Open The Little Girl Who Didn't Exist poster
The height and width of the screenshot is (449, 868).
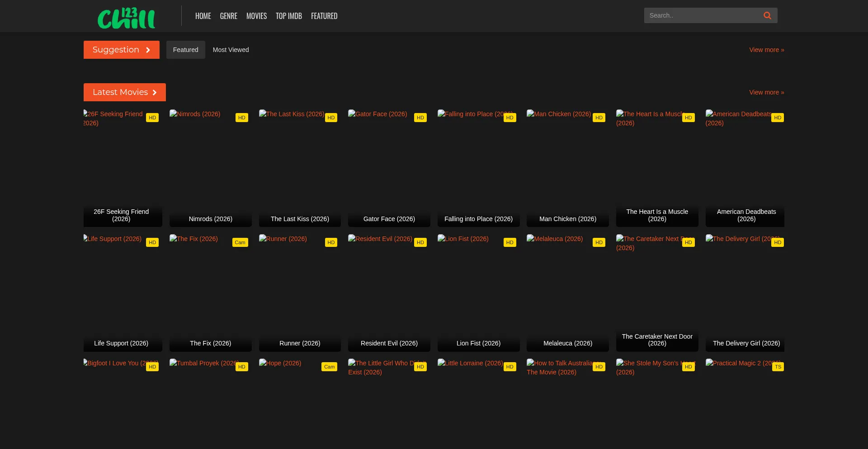[x=389, y=404]
